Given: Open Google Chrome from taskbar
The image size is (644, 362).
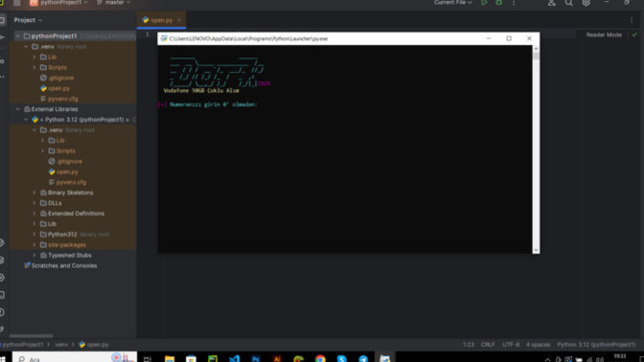Looking at the screenshot, I should coord(320,359).
